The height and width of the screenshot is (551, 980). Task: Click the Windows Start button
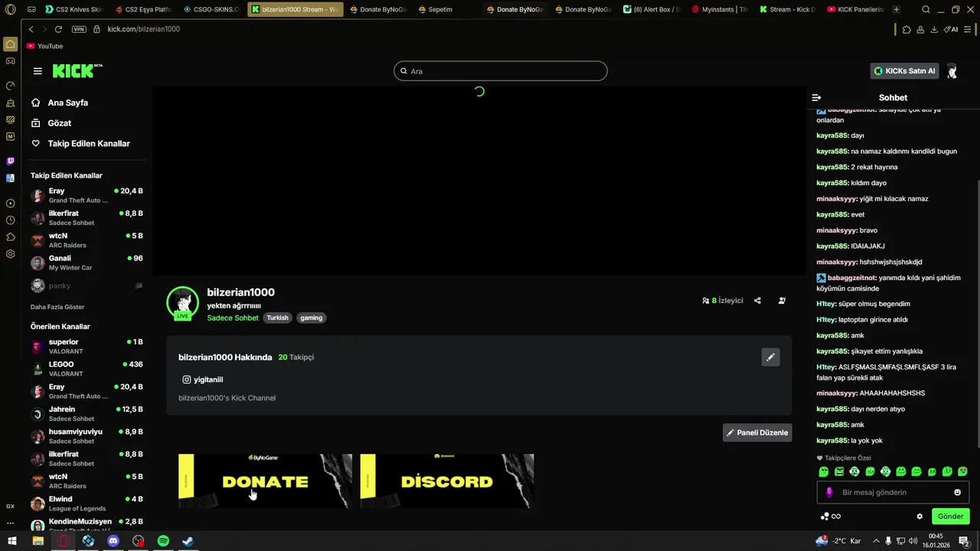point(12,541)
